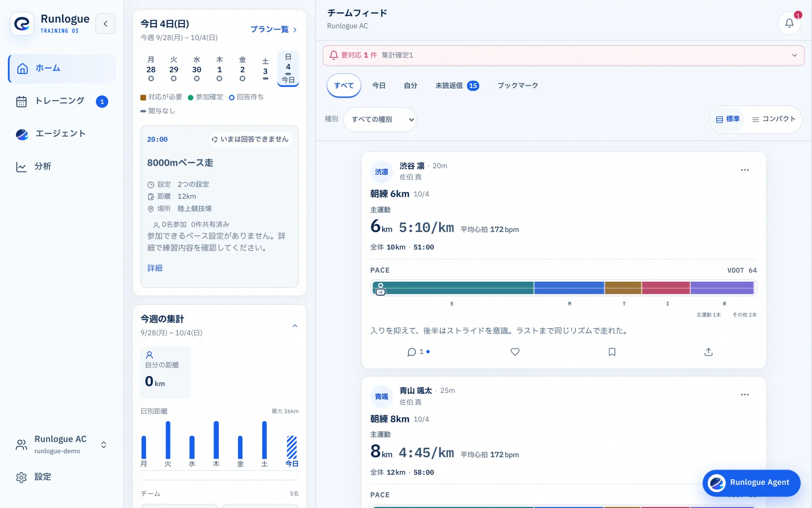Go to the 分析 analytics page
This screenshot has height=508, width=812.
62,166
